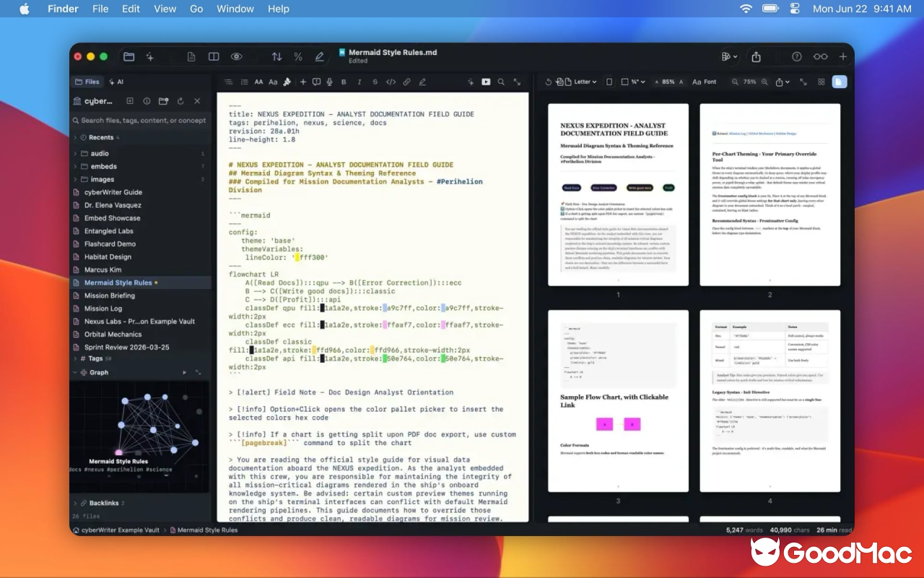Image resolution: width=924 pixels, height=578 pixels.
Task: Click the Aa Font button
Action: (x=705, y=82)
